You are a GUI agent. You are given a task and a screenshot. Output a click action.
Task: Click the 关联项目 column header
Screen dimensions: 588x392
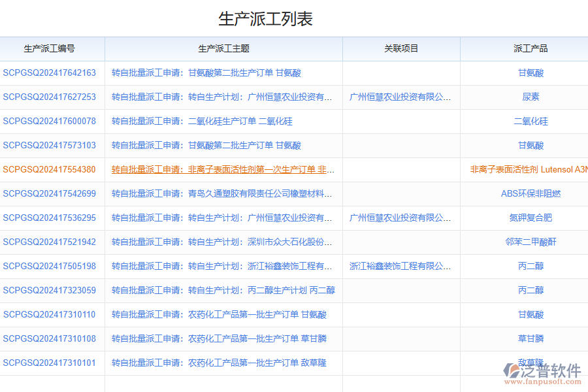click(400, 48)
